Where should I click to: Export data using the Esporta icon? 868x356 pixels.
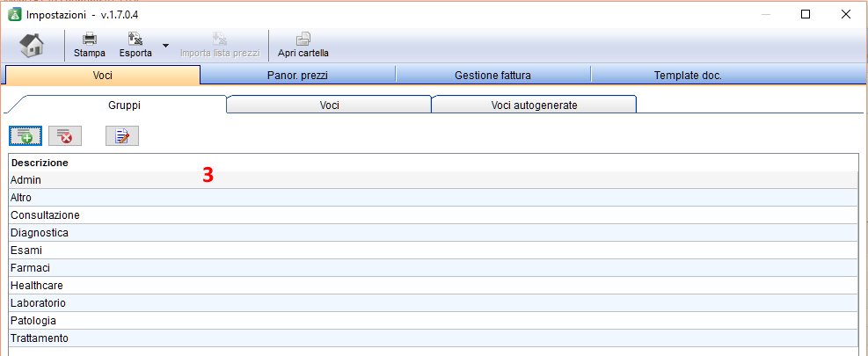[135, 46]
